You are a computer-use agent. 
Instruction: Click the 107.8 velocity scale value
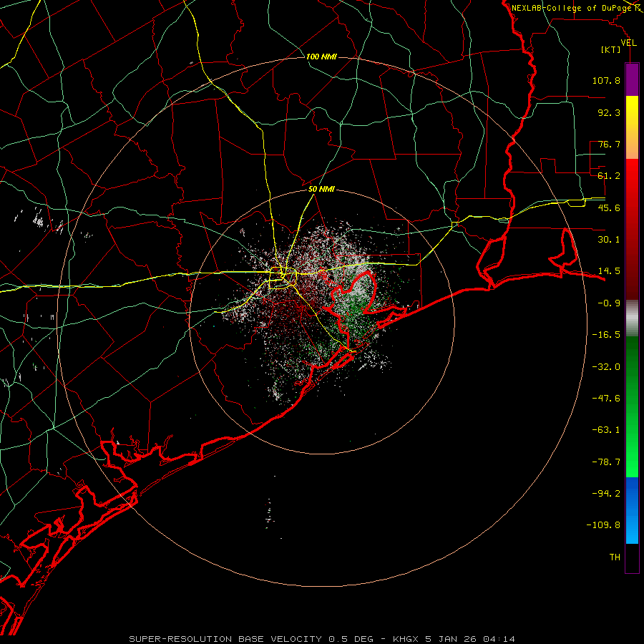[x=606, y=80]
